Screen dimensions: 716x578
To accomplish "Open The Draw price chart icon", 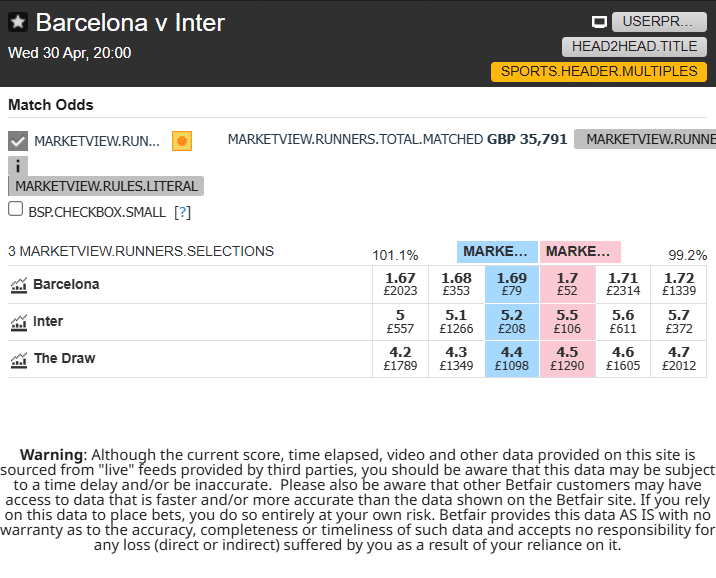I will pyautogui.click(x=18, y=359).
